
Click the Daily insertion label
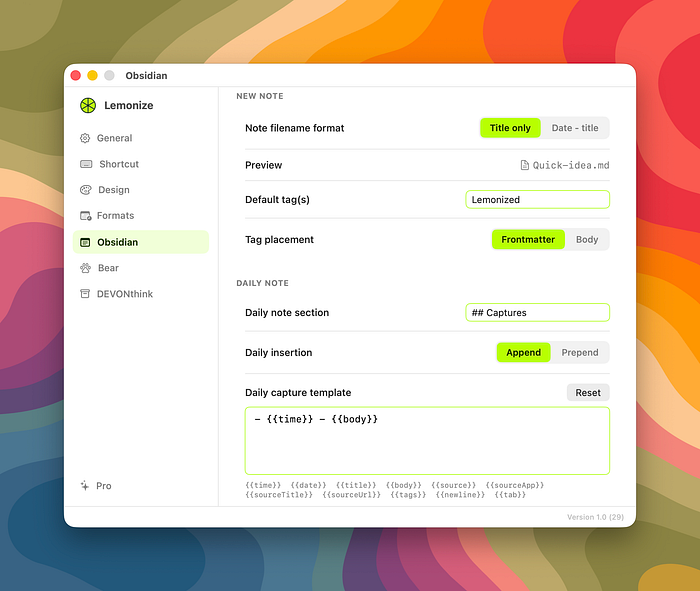[279, 353]
